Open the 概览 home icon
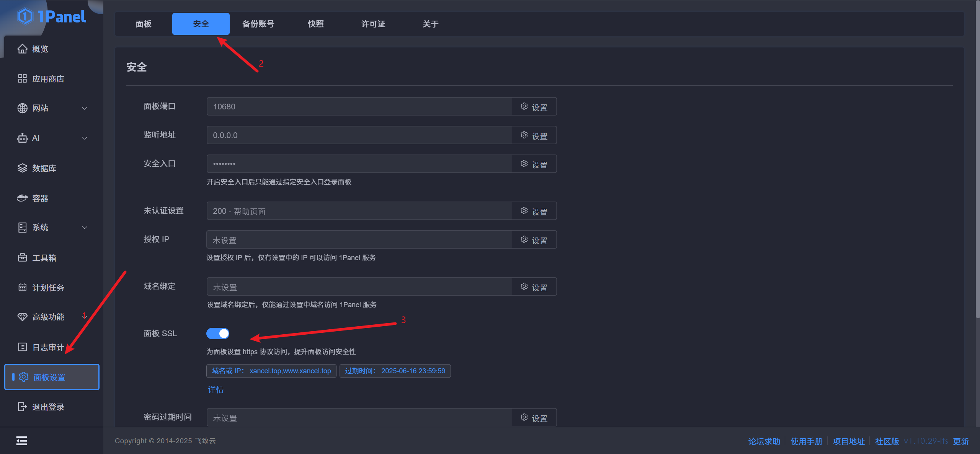This screenshot has width=980, height=454. [x=23, y=49]
